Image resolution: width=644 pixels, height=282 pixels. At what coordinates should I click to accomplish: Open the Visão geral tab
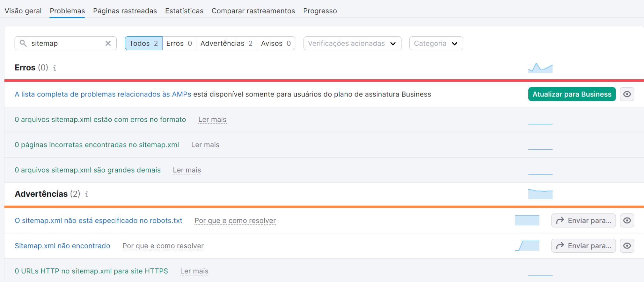pos(23,11)
